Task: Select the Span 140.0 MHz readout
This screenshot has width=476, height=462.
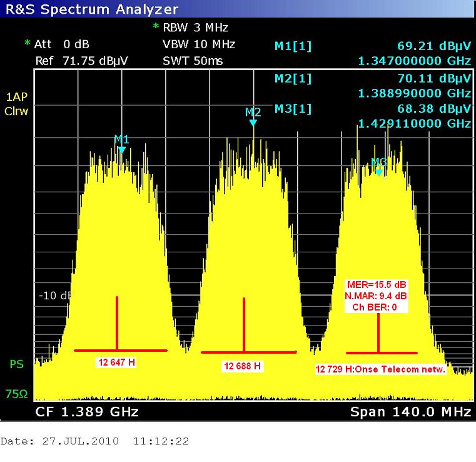Action: [410, 412]
